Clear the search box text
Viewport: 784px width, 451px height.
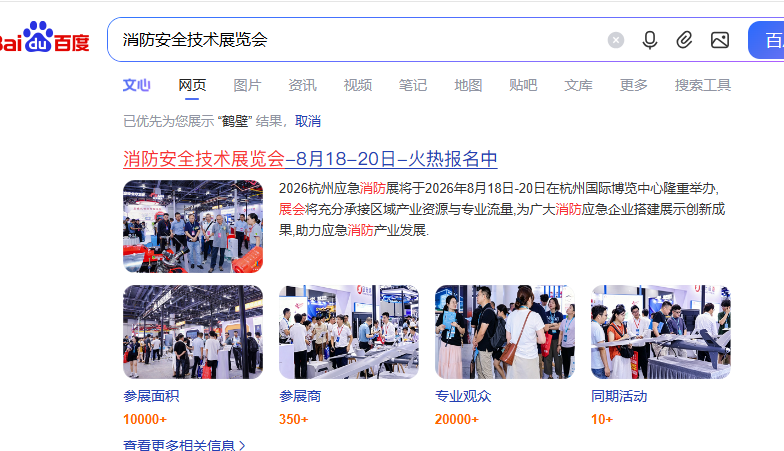point(616,40)
